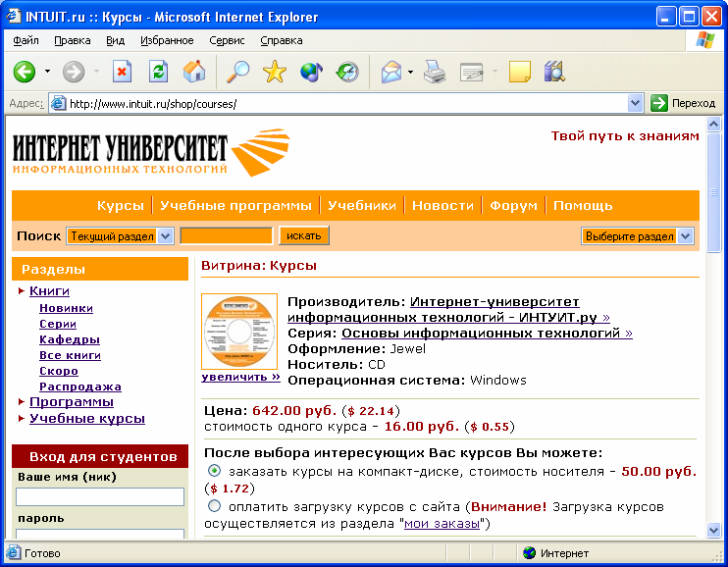This screenshot has width=728, height=567.
Task: Click the yellow note Discuss icon
Action: [520, 72]
